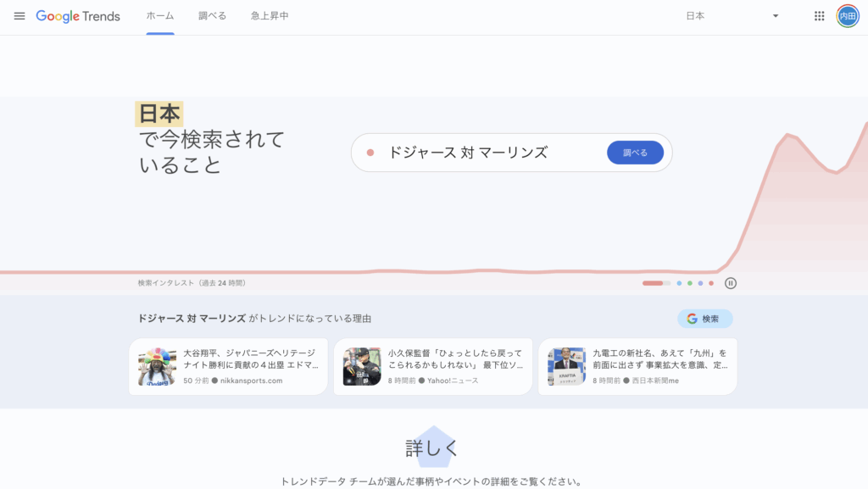Jump to the blue carousel dot
868x489 pixels.
tap(679, 283)
